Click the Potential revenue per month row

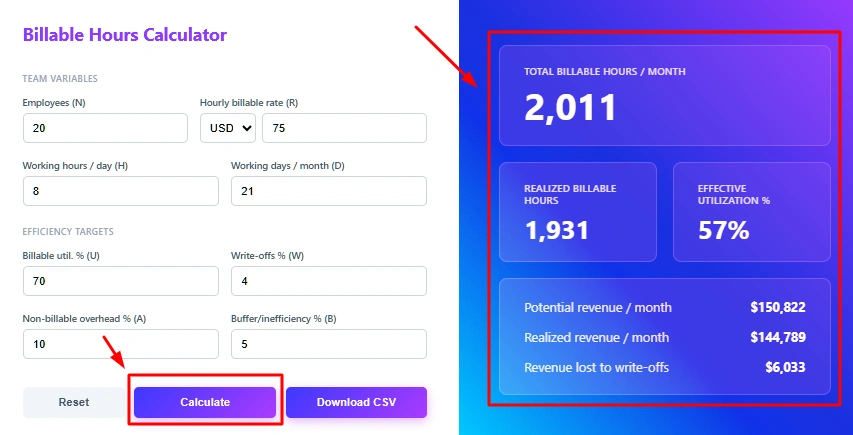click(664, 307)
